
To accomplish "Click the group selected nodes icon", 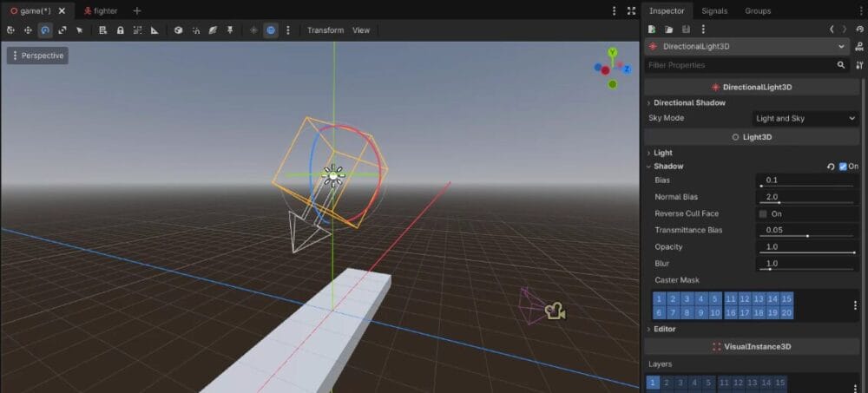I will (x=137, y=30).
